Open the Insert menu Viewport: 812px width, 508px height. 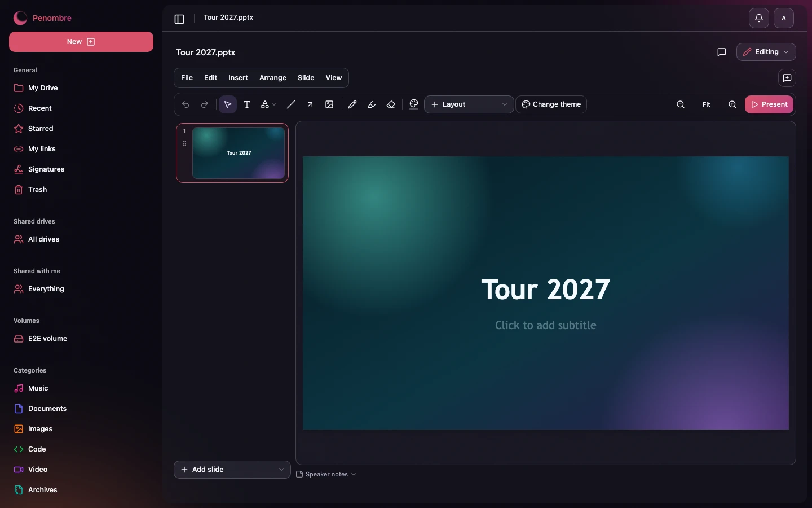238,78
